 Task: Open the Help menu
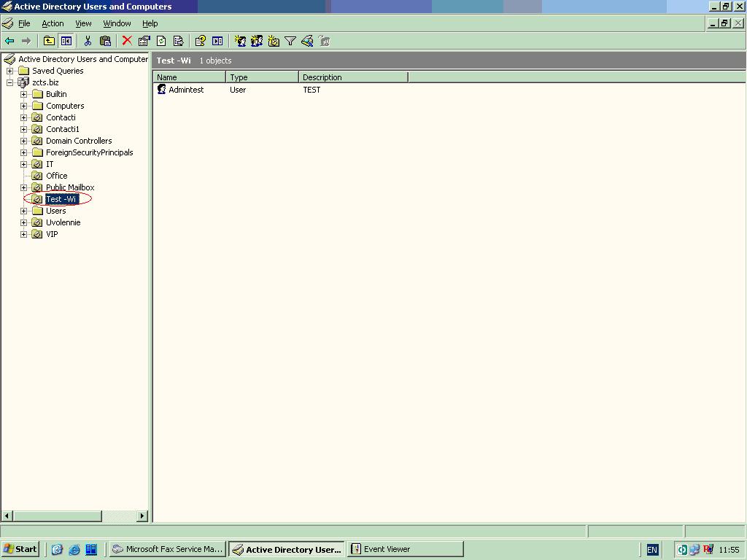(150, 23)
